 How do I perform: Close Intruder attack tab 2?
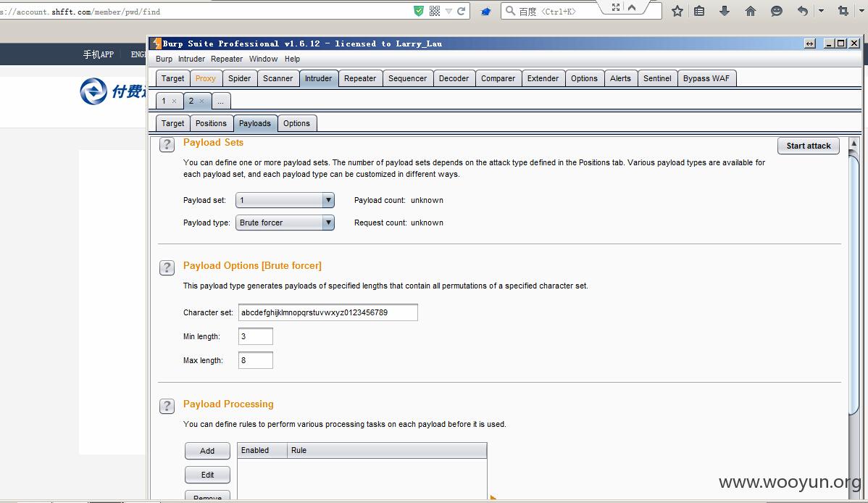(x=201, y=101)
